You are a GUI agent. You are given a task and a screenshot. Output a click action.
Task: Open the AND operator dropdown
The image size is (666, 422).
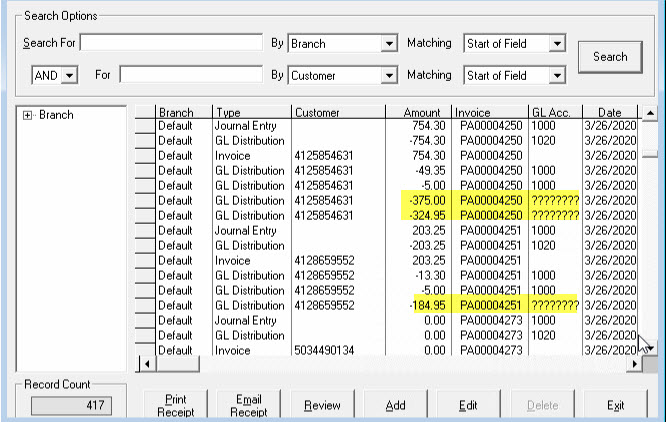click(69, 76)
